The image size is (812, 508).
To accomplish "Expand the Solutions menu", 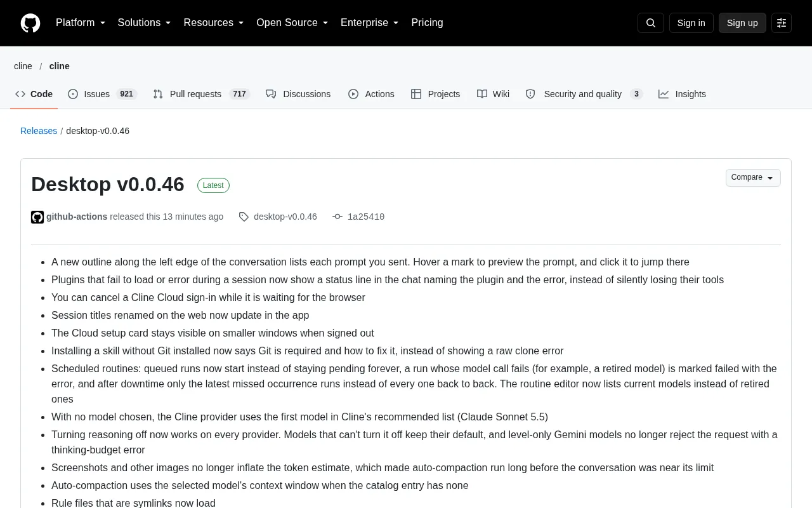I will pyautogui.click(x=145, y=23).
